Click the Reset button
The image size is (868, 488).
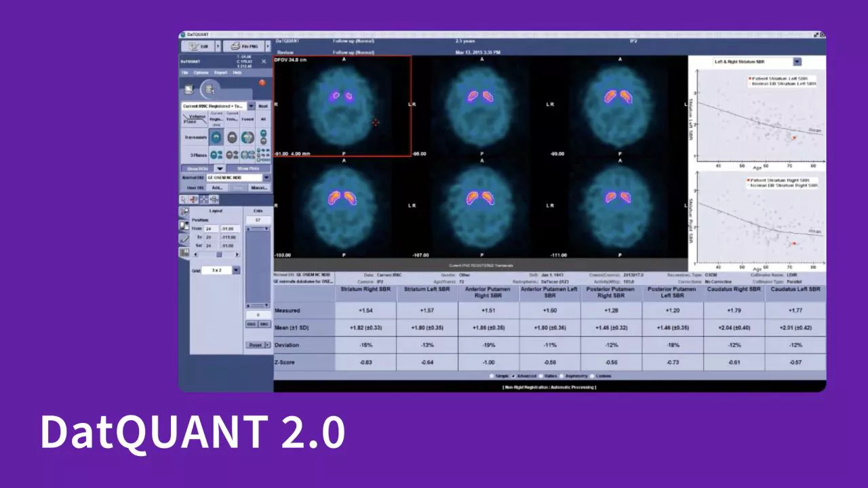(255, 345)
